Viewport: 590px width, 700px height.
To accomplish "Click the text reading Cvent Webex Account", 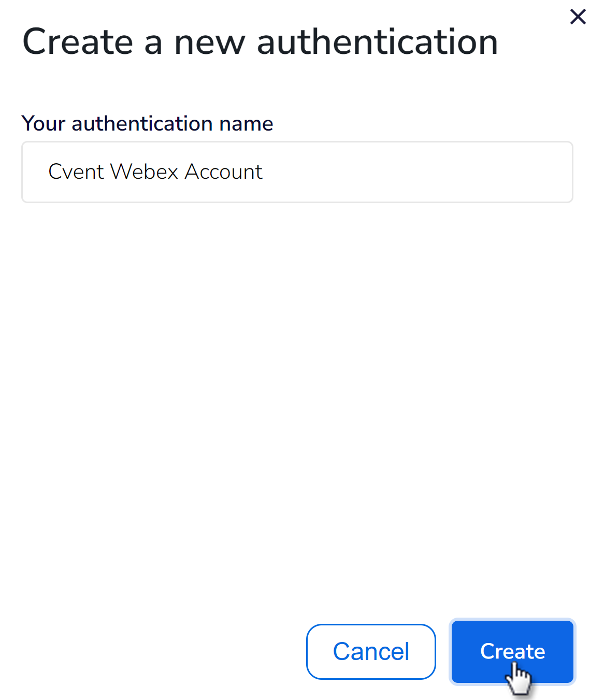I will (155, 172).
